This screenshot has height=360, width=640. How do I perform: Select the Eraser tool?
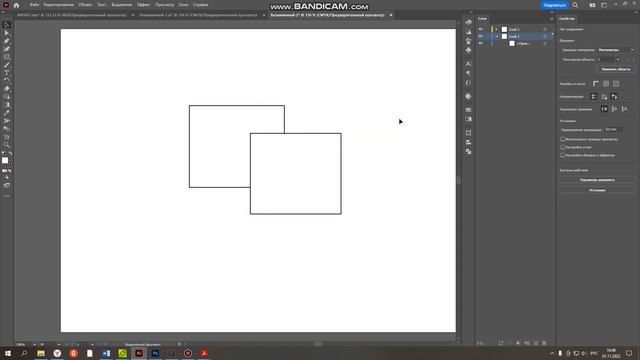click(x=7, y=89)
